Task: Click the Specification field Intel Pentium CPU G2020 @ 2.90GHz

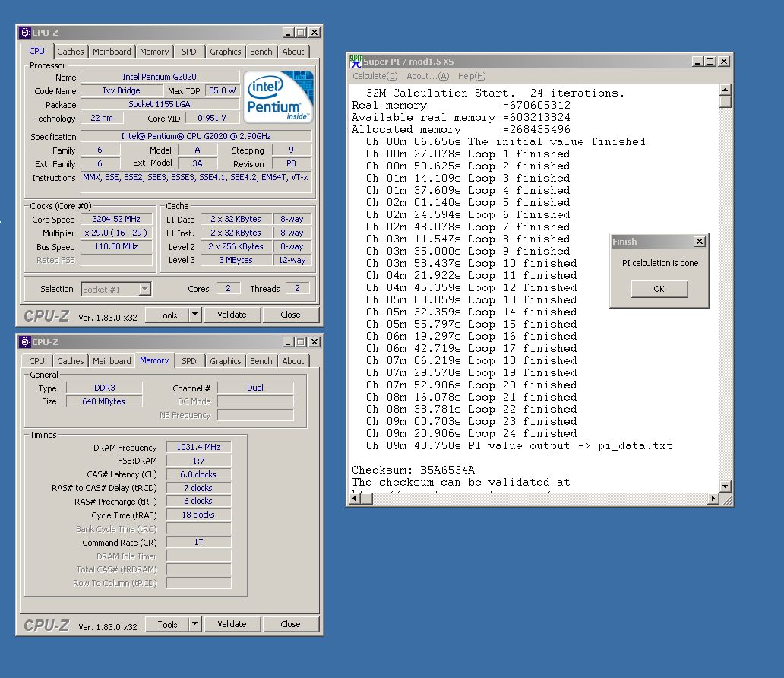Action: (196, 136)
